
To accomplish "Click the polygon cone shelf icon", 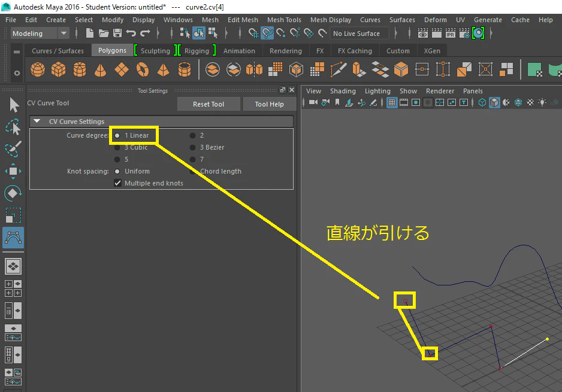I will pos(101,69).
